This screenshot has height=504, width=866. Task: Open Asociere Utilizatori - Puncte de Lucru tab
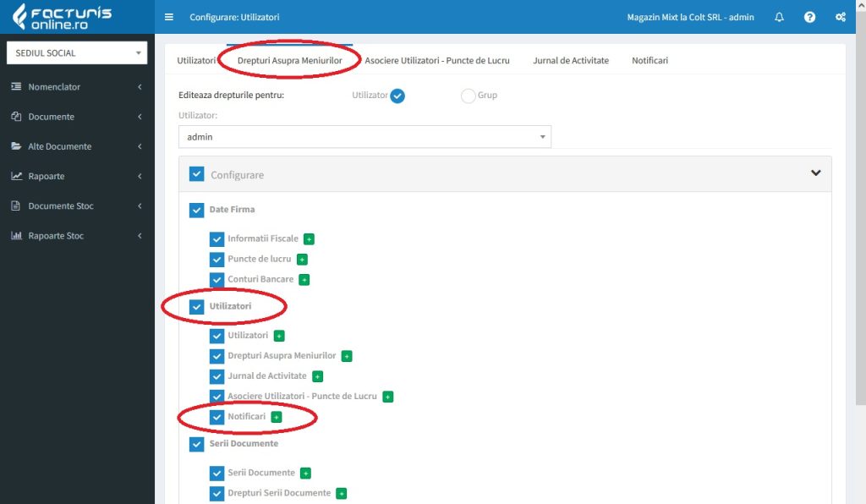click(437, 60)
